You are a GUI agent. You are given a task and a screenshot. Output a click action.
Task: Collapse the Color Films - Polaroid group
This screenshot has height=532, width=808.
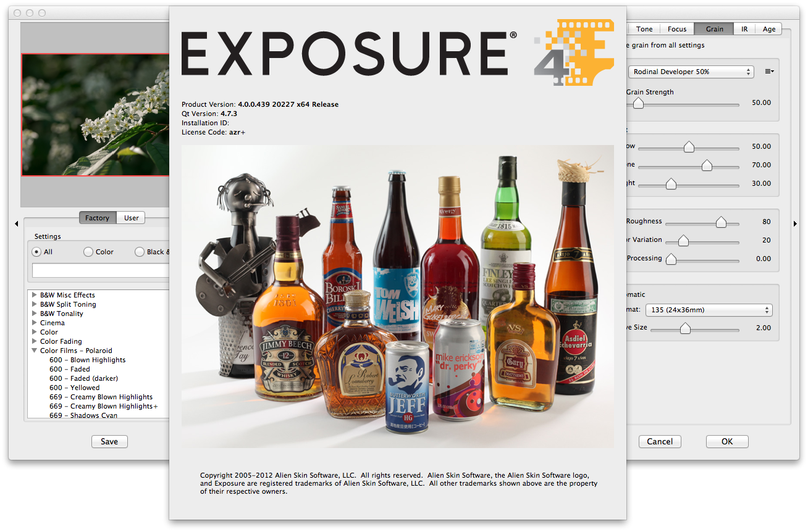click(x=35, y=351)
